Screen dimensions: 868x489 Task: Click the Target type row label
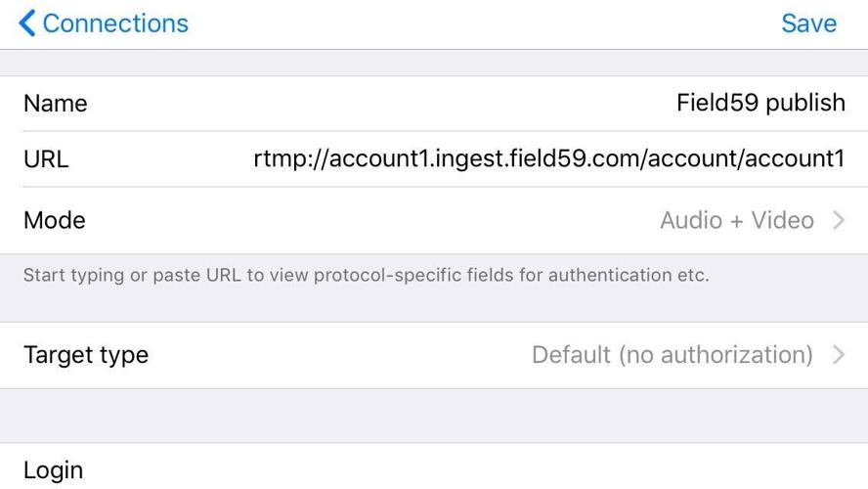coord(86,354)
